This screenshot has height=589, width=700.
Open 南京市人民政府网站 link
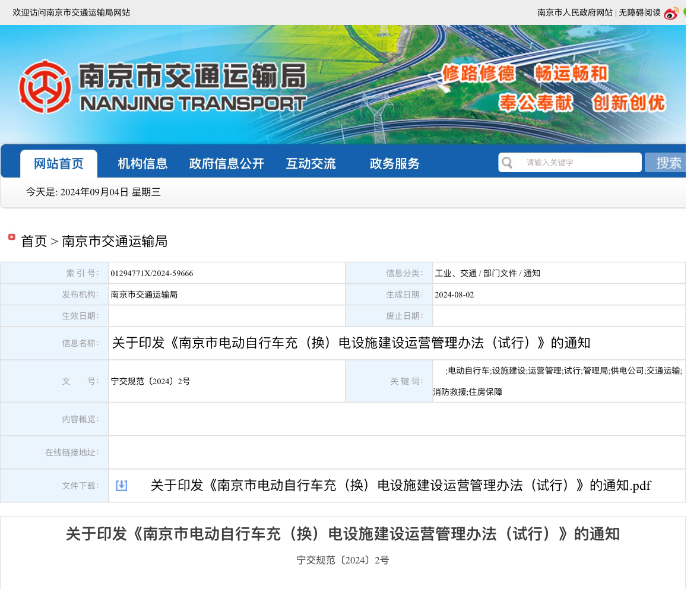575,13
